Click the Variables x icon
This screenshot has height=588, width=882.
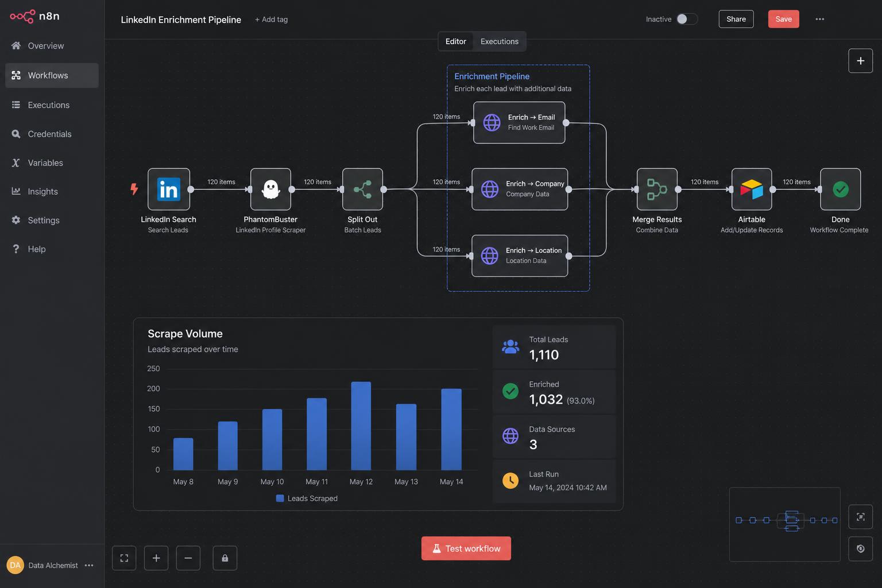(x=16, y=163)
